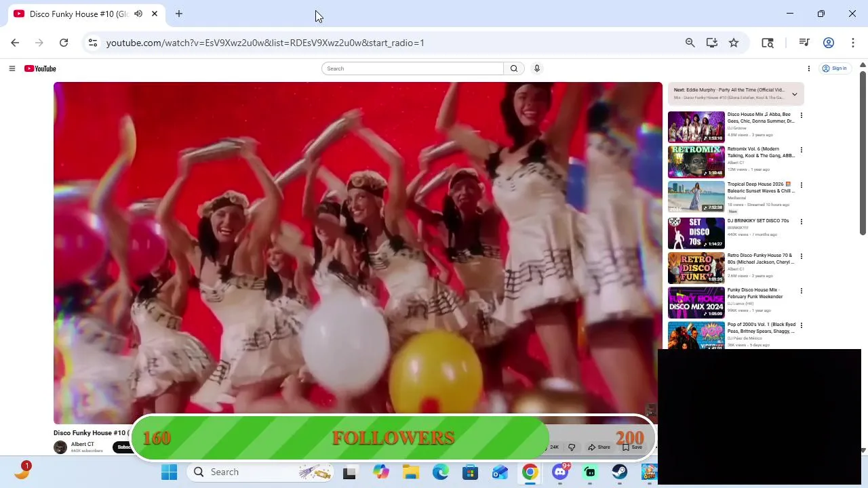This screenshot has width=868, height=488.
Task: Close the Disco Funky House tab
Action: coord(155,14)
